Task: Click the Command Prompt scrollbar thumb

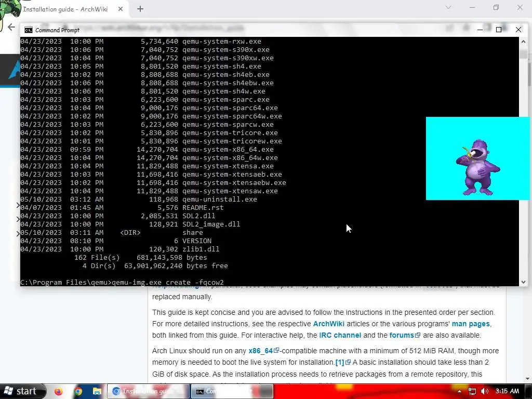Action: [x=523, y=54]
